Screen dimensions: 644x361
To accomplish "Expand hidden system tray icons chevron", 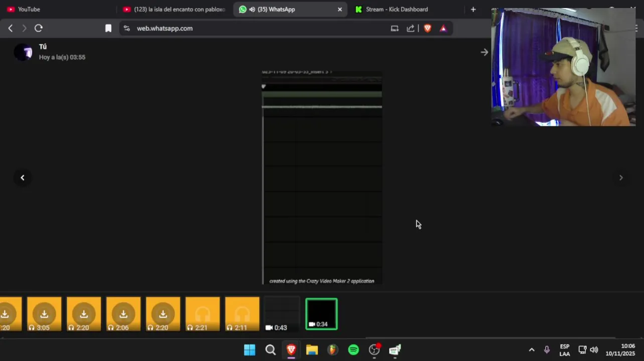I will pyautogui.click(x=532, y=350).
